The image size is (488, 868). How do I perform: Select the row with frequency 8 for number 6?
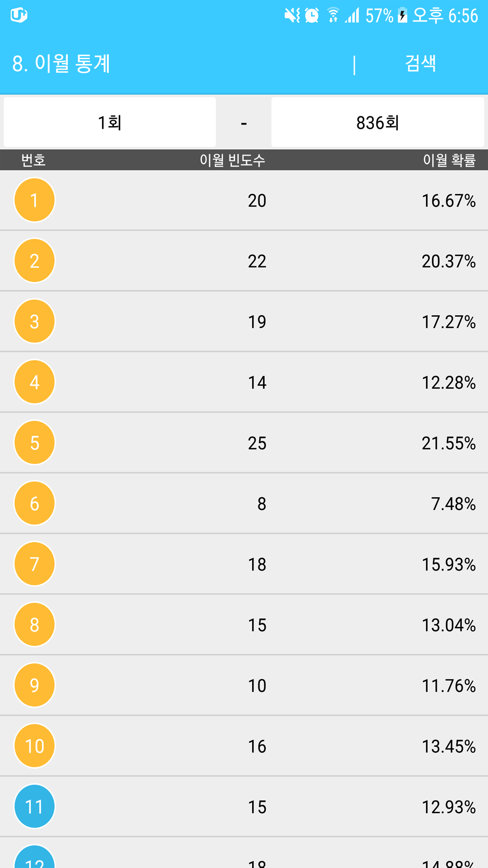pos(244,503)
